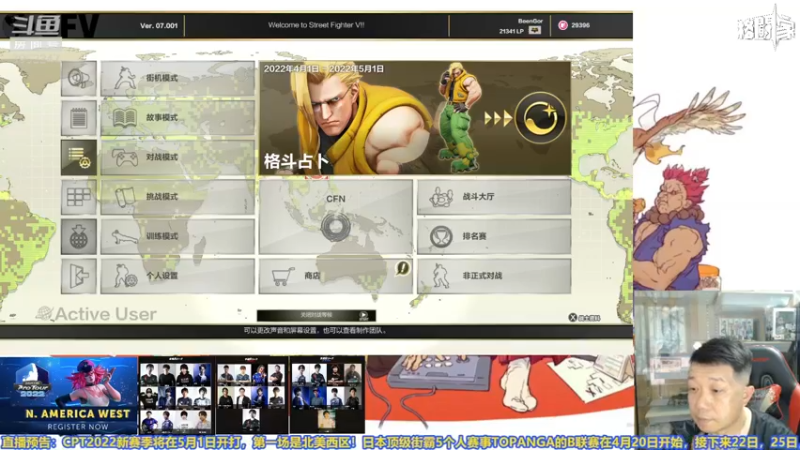Click the dark battle request status bar
The image size is (800, 450).
316,315
